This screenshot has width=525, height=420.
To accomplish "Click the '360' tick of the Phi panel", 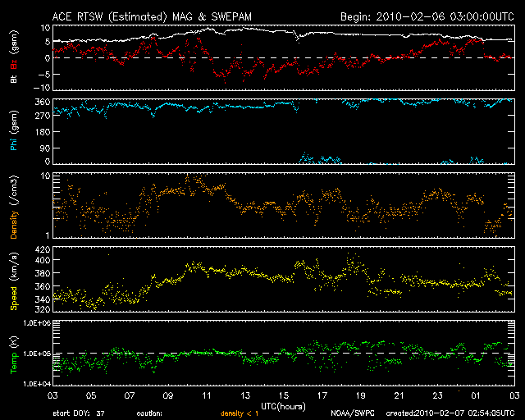I will click(x=43, y=102).
